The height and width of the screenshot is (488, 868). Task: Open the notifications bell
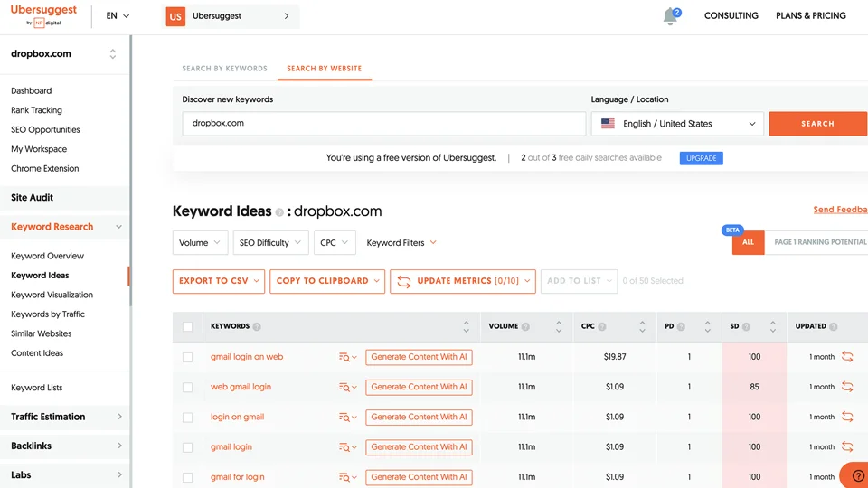(x=670, y=16)
